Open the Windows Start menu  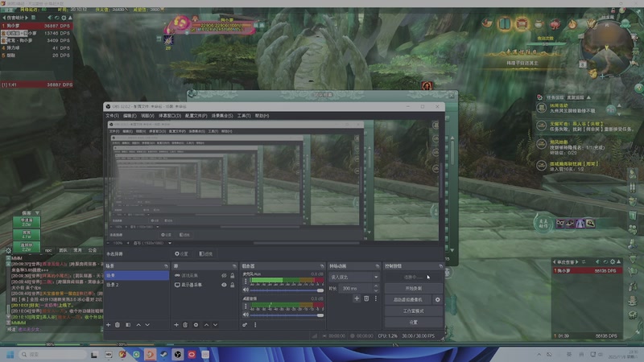click(x=10, y=354)
